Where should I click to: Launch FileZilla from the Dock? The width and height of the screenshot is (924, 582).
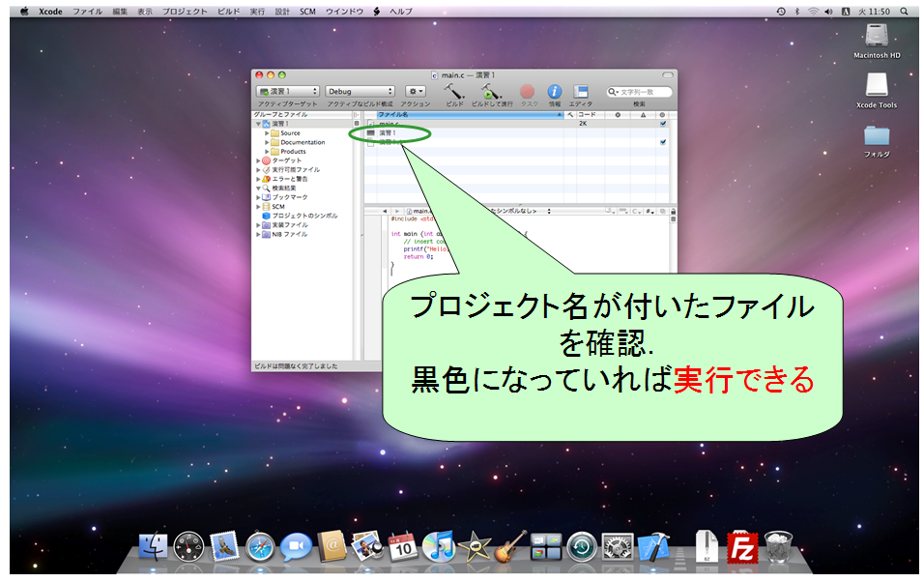[x=742, y=546]
